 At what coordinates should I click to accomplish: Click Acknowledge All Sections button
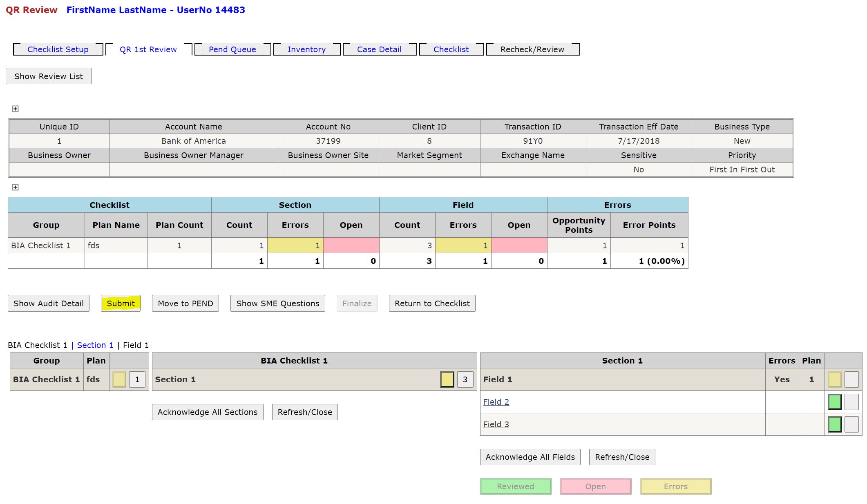tap(208, 412)
